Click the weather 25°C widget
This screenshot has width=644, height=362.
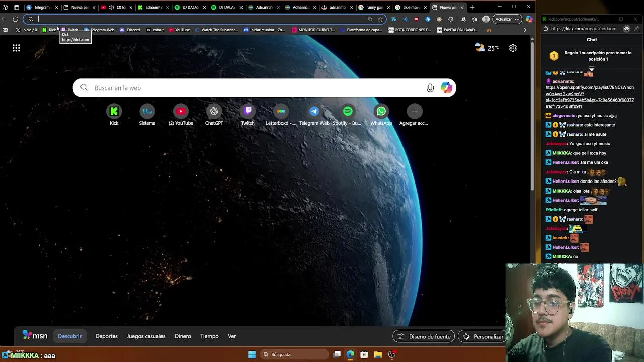tap(487, 48)
